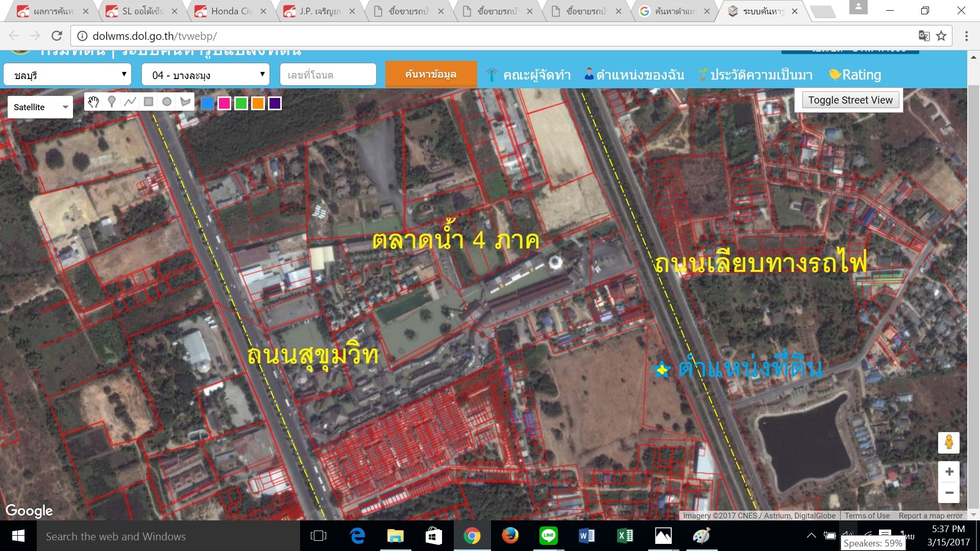Select the circle drawing tool
Image resolution: width=980 pixels, height=551 pixels.
[167, 102]
